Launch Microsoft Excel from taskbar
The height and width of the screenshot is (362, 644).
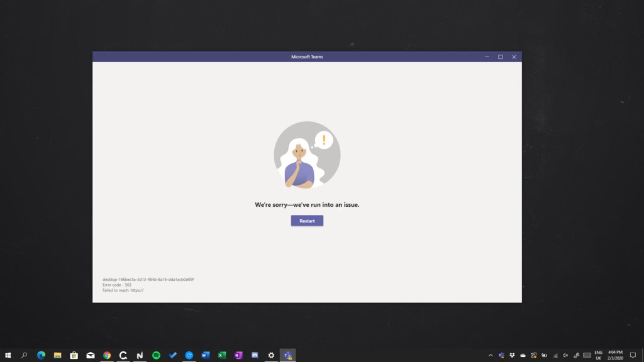(222, 355)
